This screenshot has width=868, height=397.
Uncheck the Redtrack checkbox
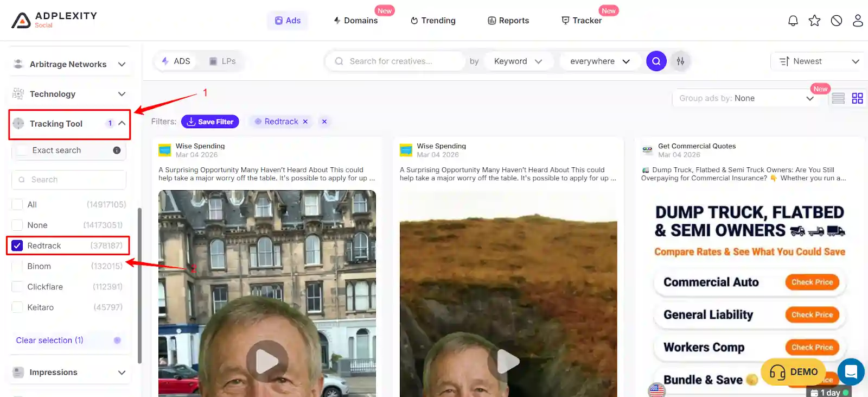[x=17, y=245]
